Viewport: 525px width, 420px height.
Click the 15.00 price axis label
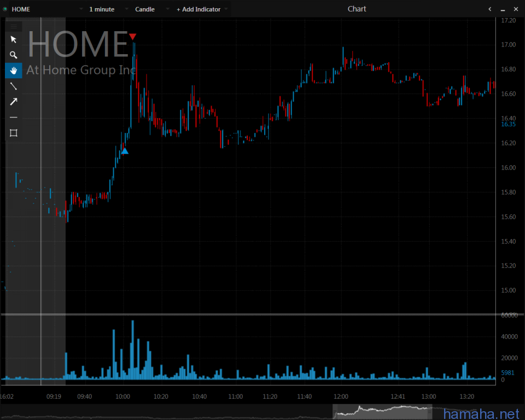(508, 290)
